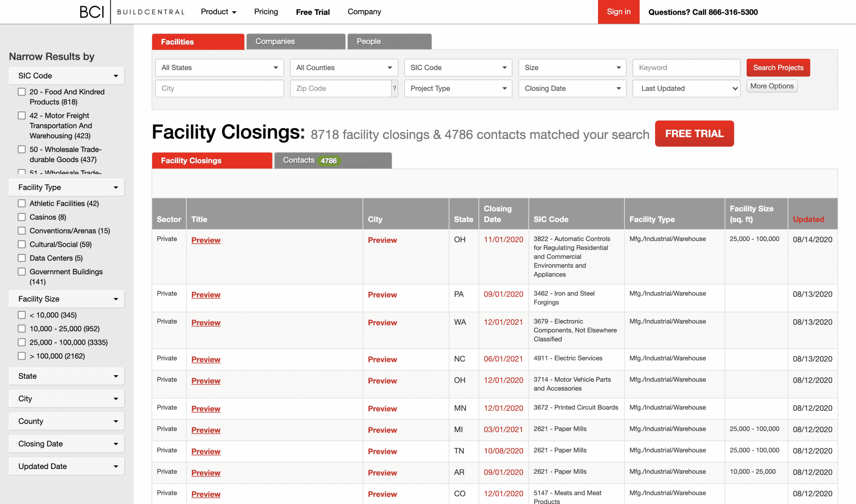856x504 pixels.
Task: Expand the Product menu in navbar
Action: [x=218, y=12]
